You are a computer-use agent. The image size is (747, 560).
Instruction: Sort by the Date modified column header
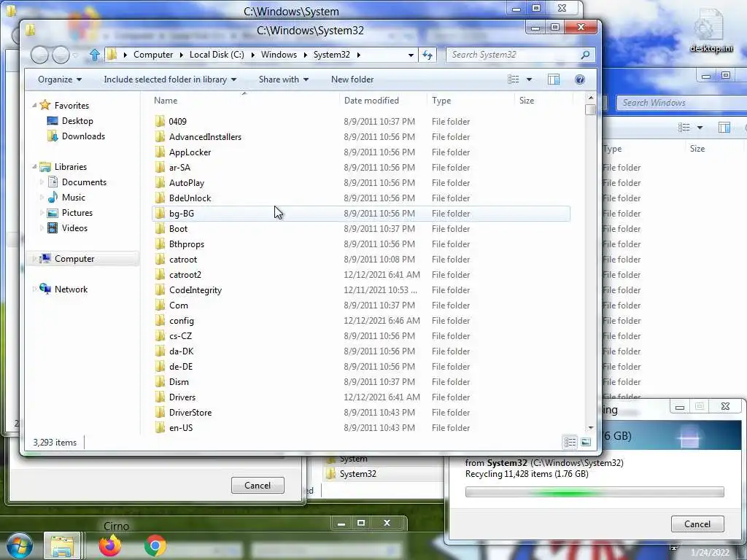[x=384, y=101]
